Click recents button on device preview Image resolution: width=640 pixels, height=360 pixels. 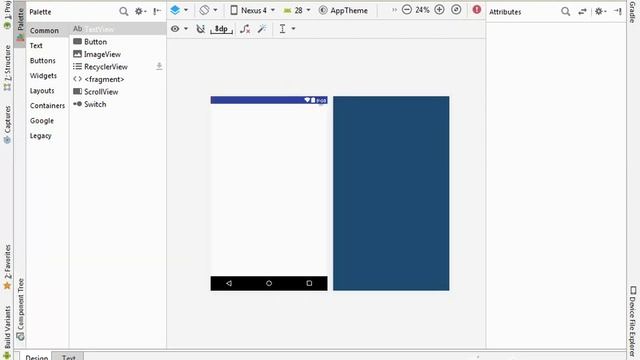click(309, 283)
